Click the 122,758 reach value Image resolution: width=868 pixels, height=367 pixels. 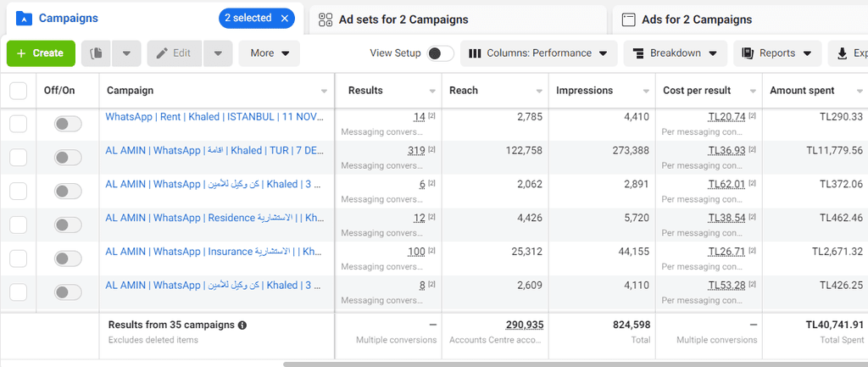524,151
